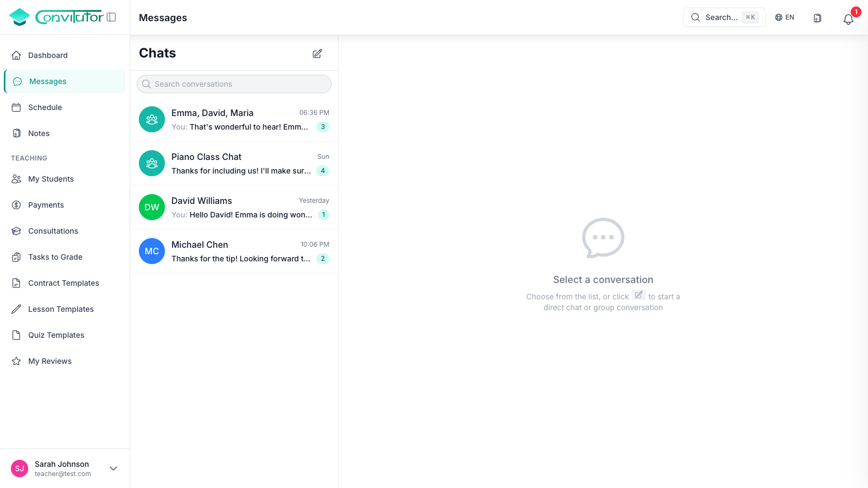Open the global Search box
Screen dimensions: 868x488
[x=724, y=17]
